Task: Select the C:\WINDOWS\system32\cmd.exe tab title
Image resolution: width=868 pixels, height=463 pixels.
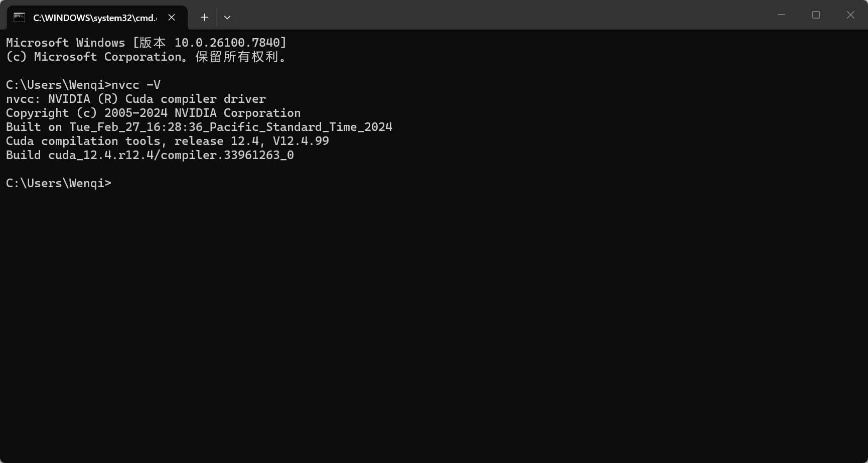Action: [x=94, y=18]
